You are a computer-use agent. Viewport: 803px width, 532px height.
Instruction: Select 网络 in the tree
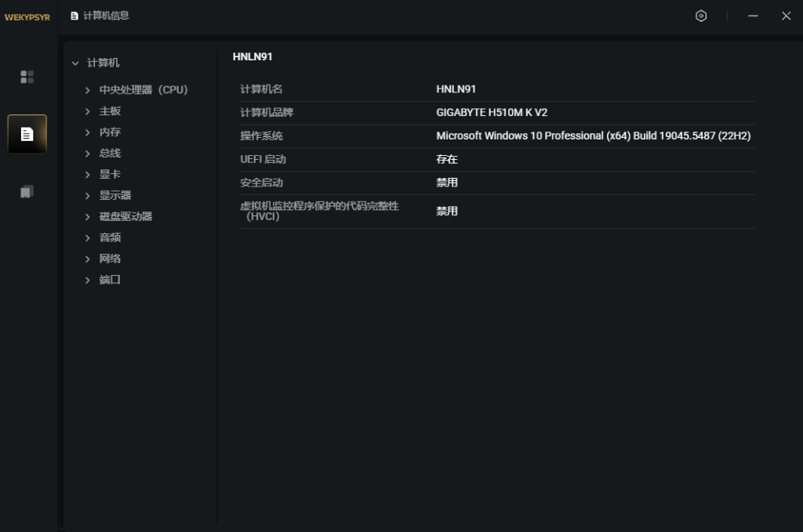click(110, 259)
